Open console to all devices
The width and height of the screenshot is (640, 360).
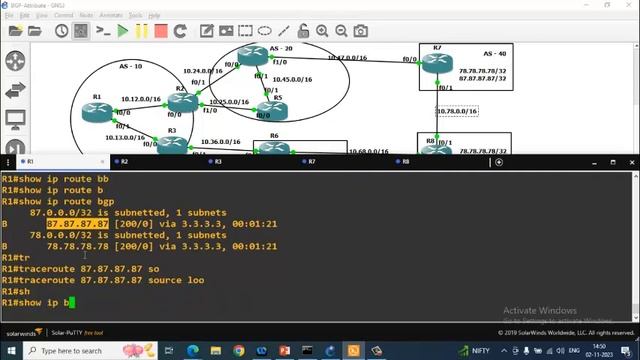point(103,31)
